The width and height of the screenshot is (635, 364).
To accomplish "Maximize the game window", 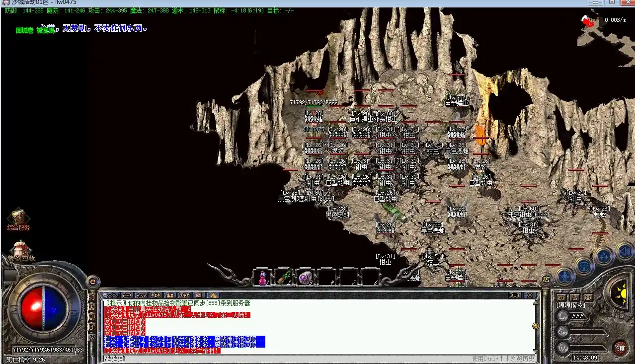I will pyautogui.click(x=612, y=2).
